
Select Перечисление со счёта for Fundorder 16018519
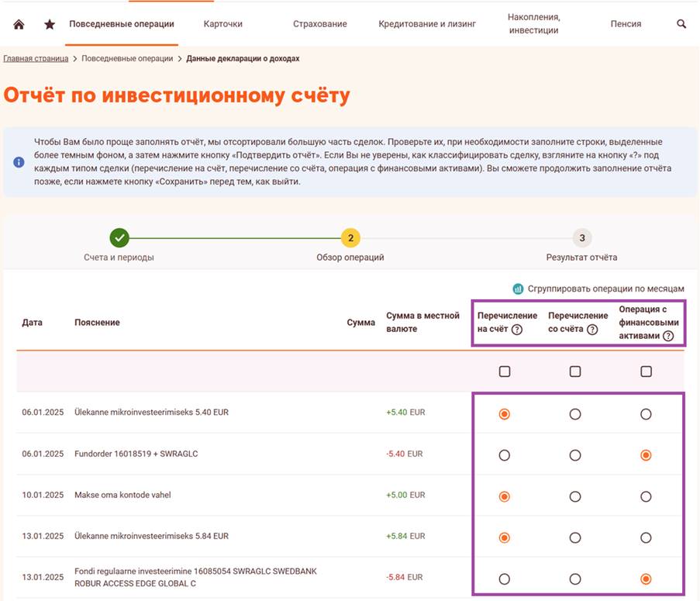click(575, 455)
